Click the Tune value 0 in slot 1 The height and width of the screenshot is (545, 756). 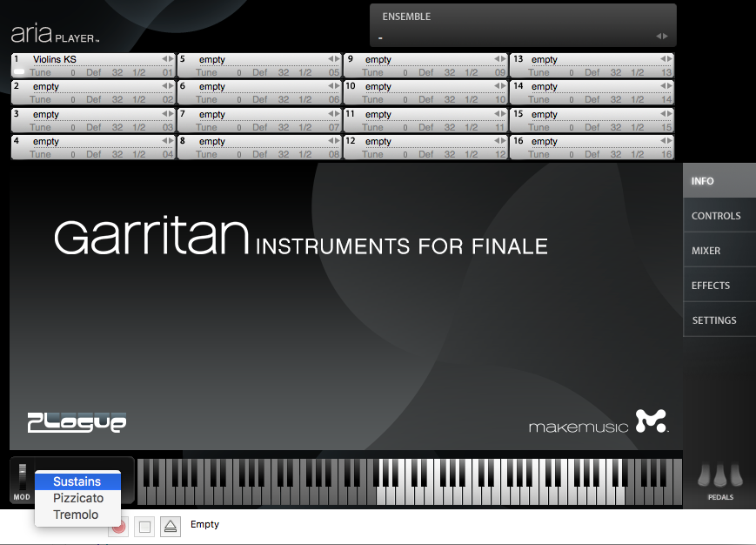[x=73, y=73]
